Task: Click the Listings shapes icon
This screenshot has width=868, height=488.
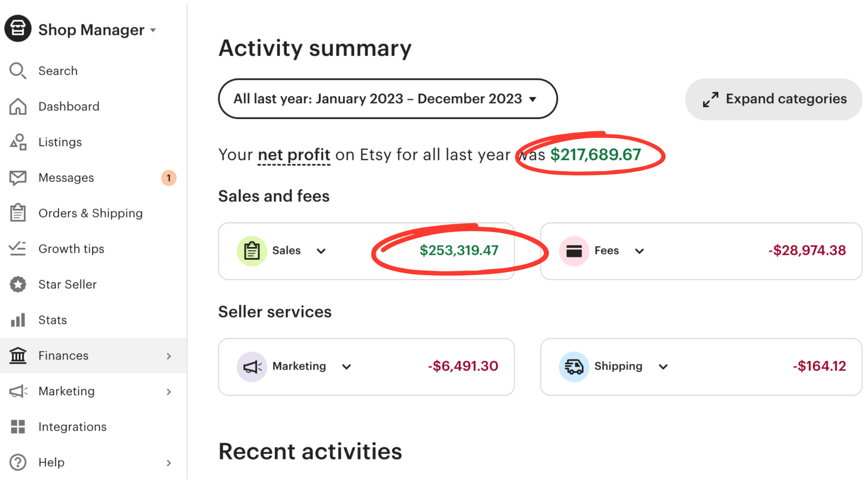Action: point(18,142)
